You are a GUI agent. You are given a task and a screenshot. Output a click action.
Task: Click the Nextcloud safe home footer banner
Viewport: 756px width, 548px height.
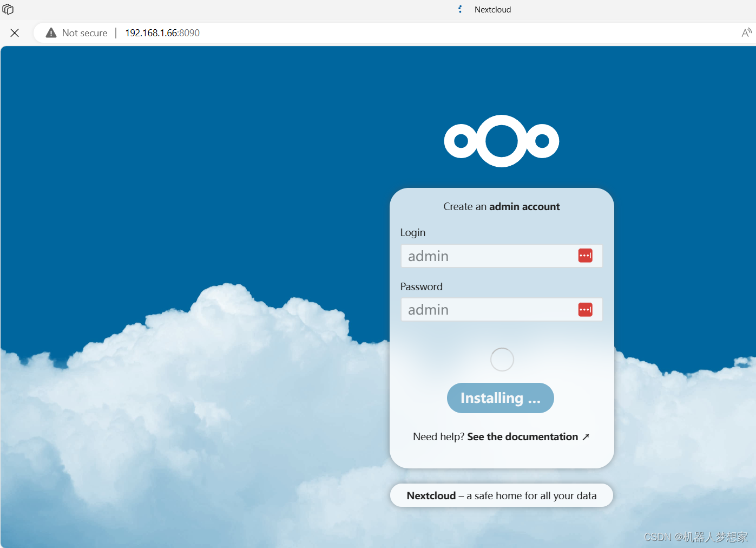click(x=501, y=495)
